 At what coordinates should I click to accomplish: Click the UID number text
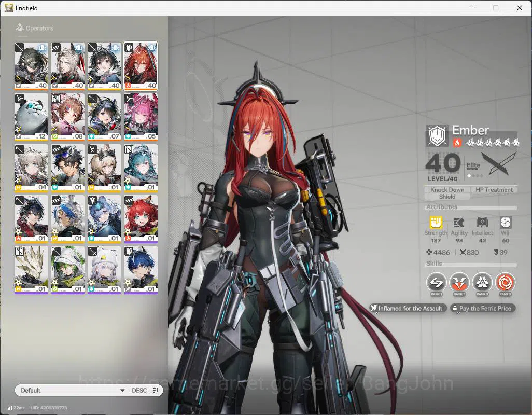(x=49, y=408)
